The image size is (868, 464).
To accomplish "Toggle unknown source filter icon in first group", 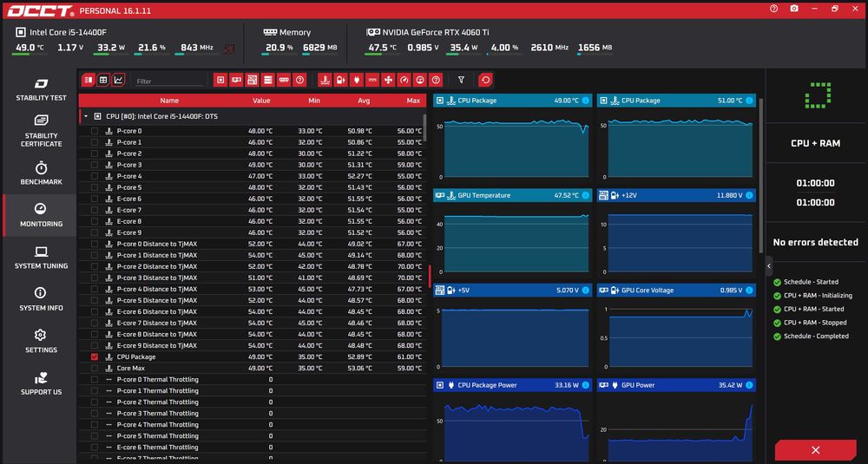I will 299,80.
